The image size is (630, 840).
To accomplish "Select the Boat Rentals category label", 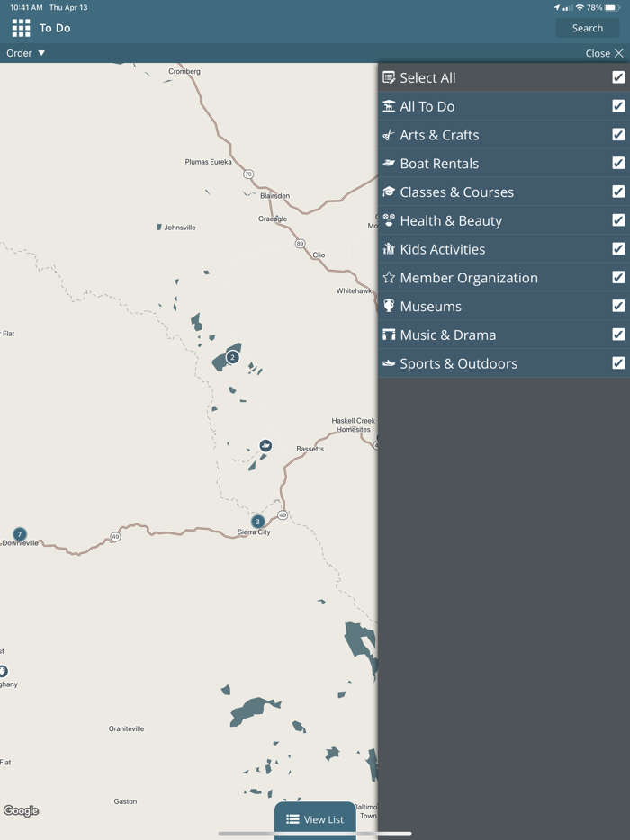I will [439, 164].
